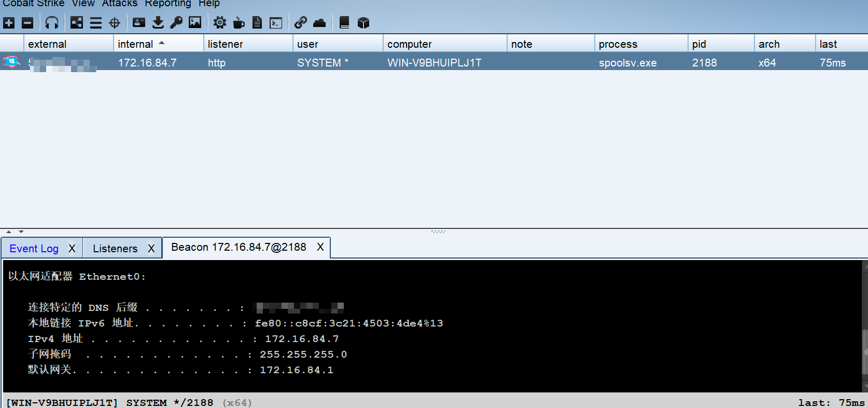Click the WIN-V9BHUIPLJ1T computer cell
Viewport: 868px width, 408px height.
point(435,63)
